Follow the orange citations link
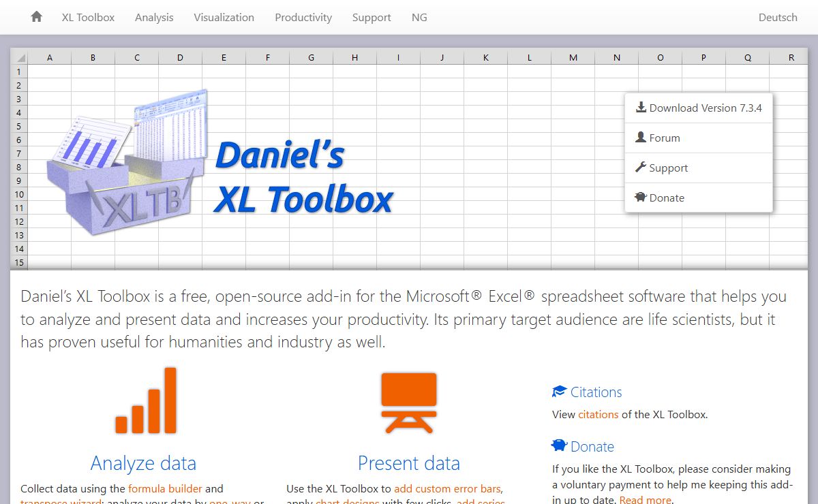This screenshot has width=818, height=504. (599, 414)
